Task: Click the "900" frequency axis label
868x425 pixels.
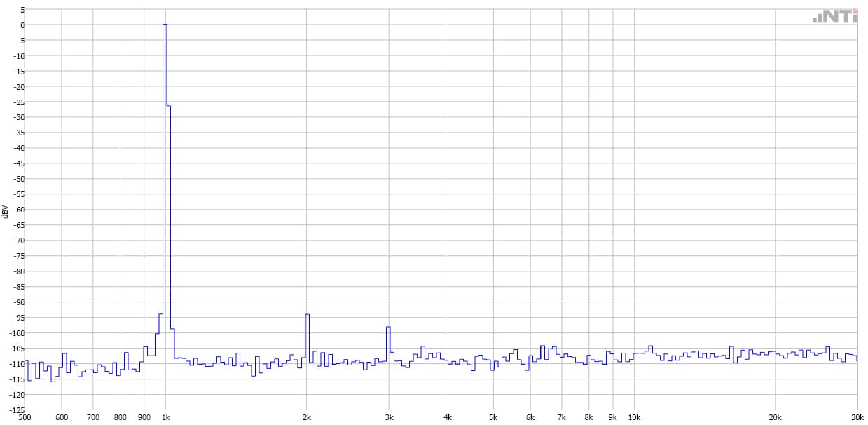Action: (x=144, y=417)
